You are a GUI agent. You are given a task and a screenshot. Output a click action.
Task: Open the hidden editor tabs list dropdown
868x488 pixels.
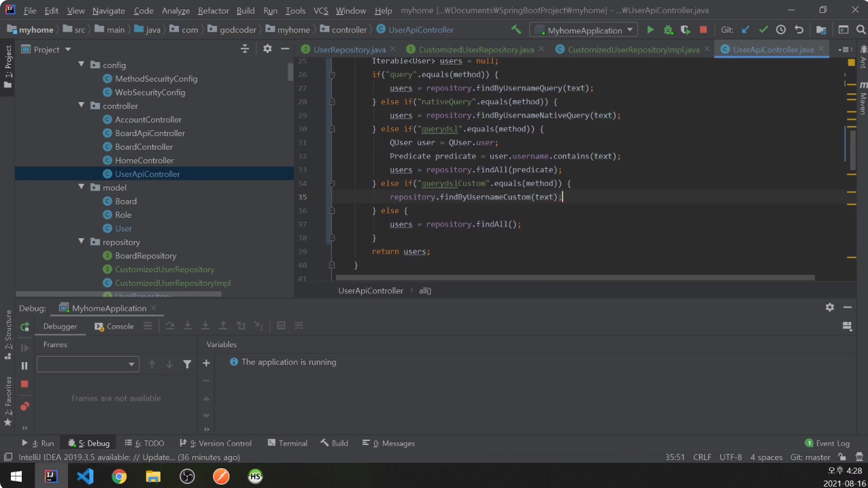coord(845,50)
